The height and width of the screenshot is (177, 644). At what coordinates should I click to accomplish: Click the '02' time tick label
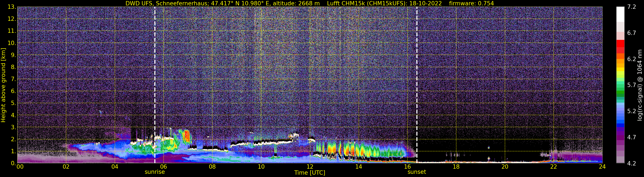tap(66, 167)
